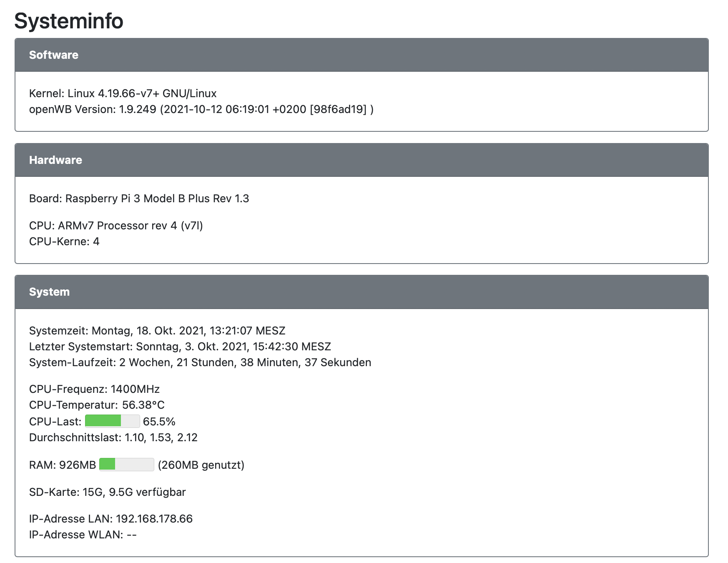Select the Letzter Systemstart line
The width and height of the screenshot is (728, 563).
click(x=180, y=347)
